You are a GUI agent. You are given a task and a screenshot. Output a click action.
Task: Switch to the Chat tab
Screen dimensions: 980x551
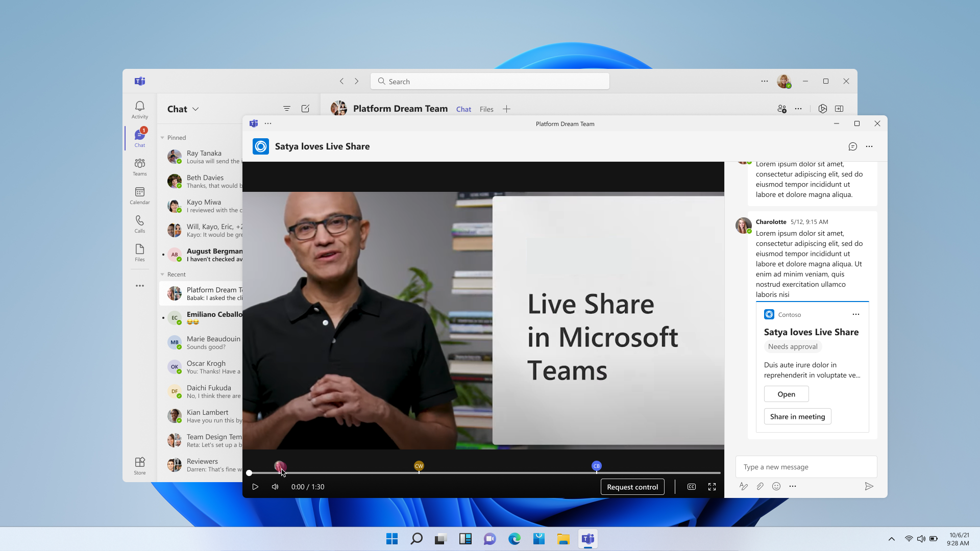[463, 109]
